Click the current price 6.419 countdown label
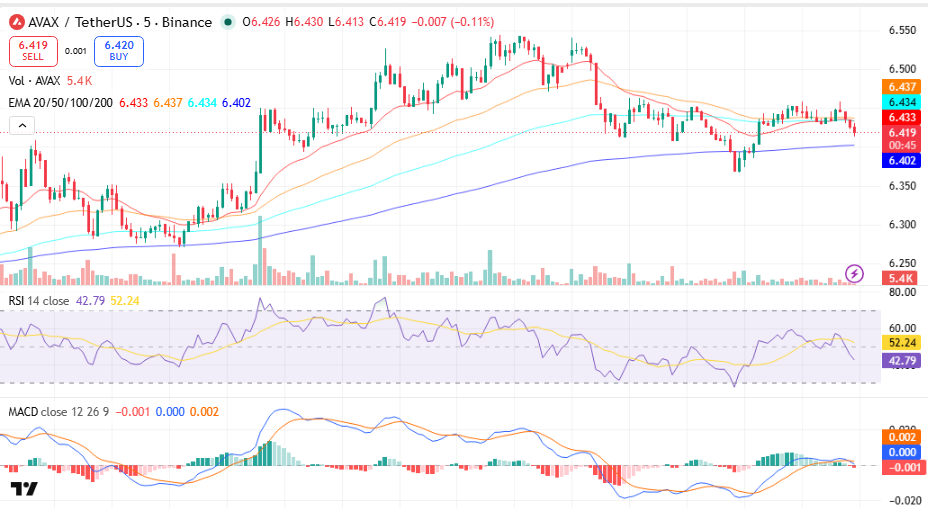The height and width of the screenshot is (512, 928). tap(901, 139)
